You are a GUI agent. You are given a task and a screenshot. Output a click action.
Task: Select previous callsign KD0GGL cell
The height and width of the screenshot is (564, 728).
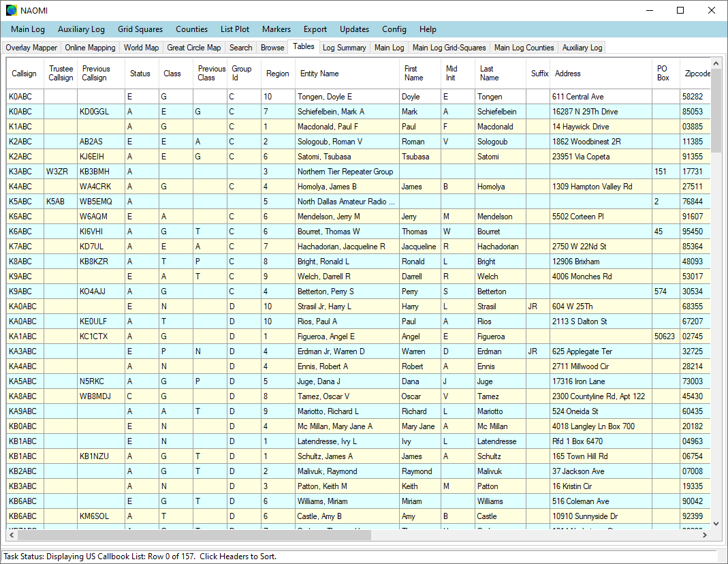101,112
